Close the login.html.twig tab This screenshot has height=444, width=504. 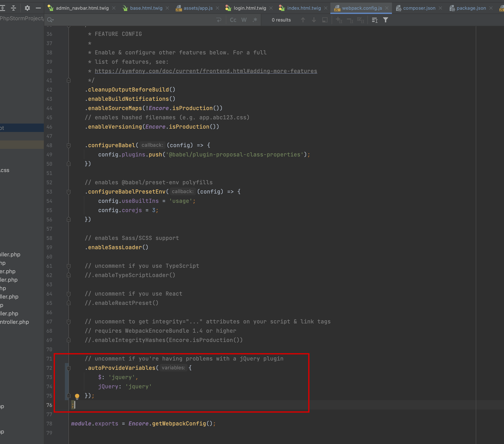(271, 8)
